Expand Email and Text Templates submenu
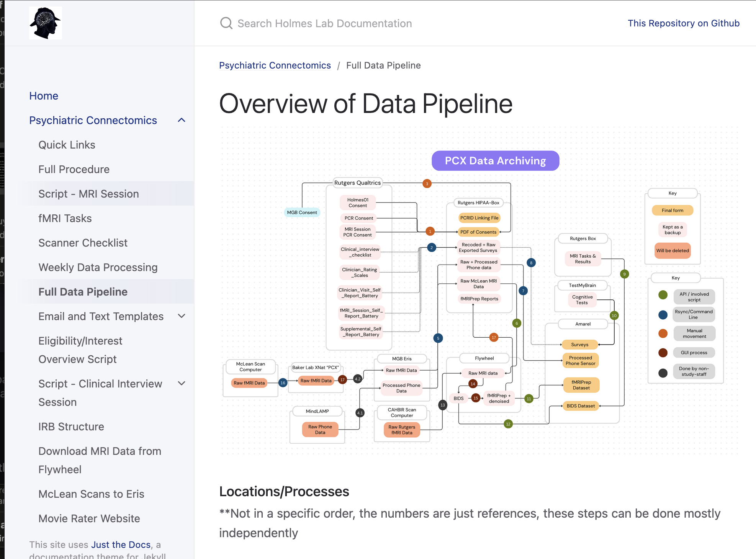Image resolution: width=756 pixels, height=559 pixels. click(x=182, y=316)
